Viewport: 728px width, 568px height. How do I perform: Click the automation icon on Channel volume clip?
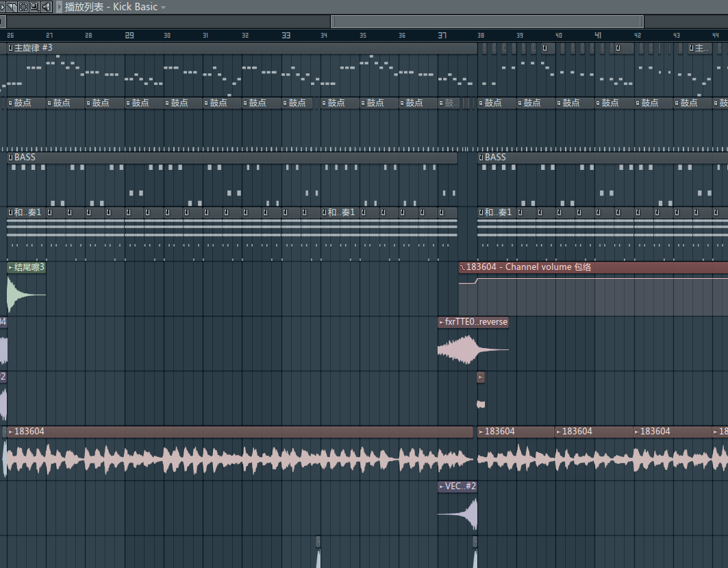point(462,267)
